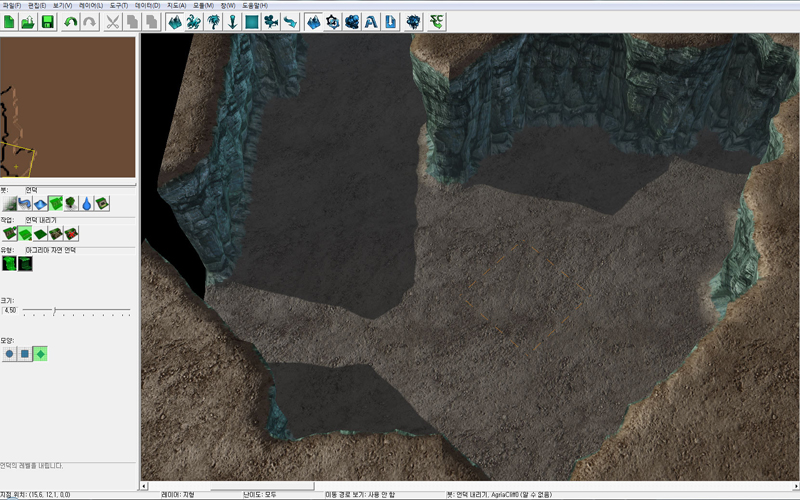Open the 도구(T) menu

click(119, 5)
